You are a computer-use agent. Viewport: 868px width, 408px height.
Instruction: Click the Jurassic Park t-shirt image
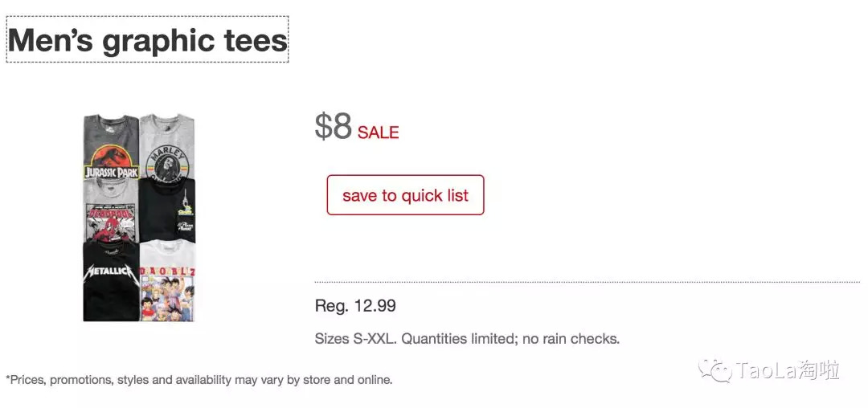(111, 148)
